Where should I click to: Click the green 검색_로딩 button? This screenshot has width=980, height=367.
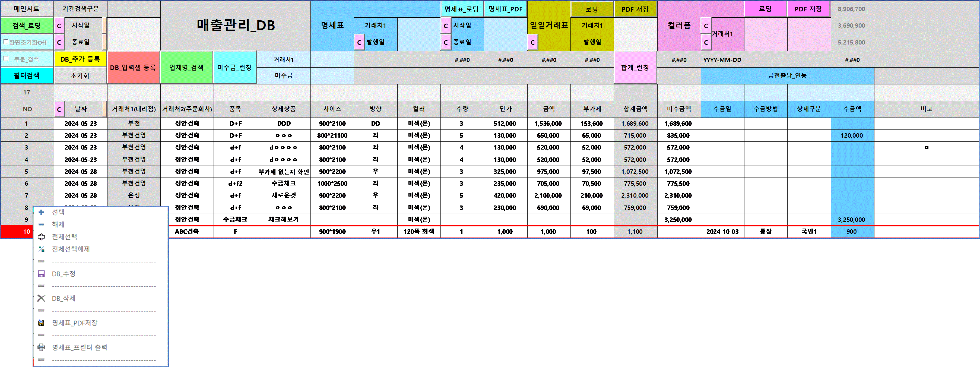tap(27, 26)
